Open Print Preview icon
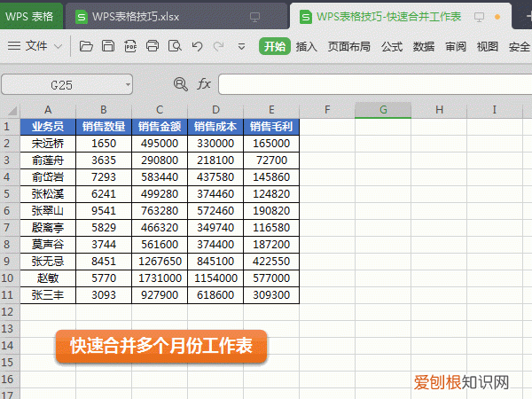Image resolution: width=532 pixels, height=399 pixels. click(x=175, y=46)
